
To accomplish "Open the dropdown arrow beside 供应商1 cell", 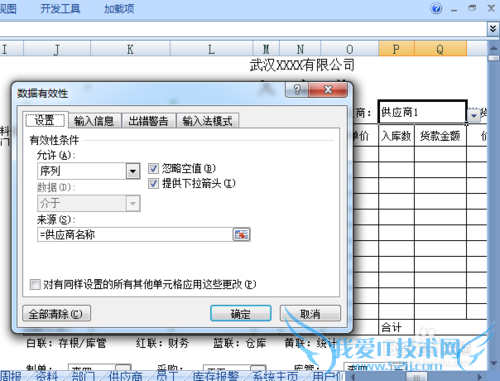I will coord(474,115).
